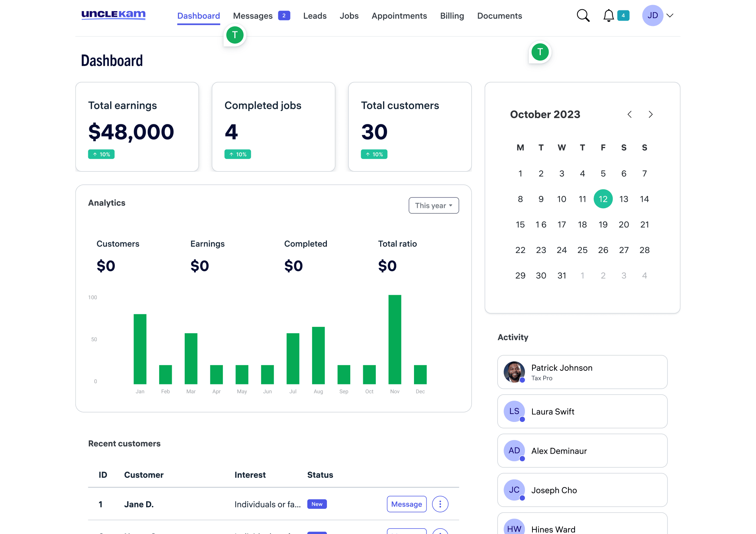
Task: Go to next calendar month
Action: pos(651,115)
